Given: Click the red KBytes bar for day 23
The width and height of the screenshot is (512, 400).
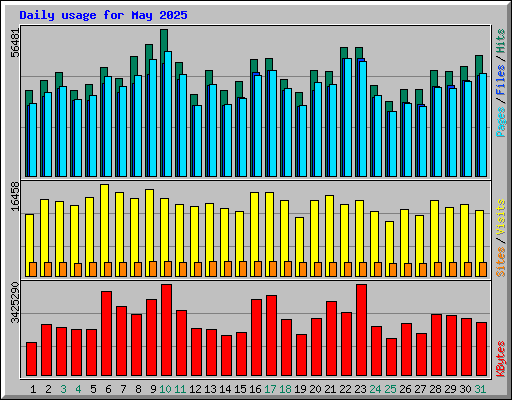Looking at the screenshot, I should tap(361, 330).
